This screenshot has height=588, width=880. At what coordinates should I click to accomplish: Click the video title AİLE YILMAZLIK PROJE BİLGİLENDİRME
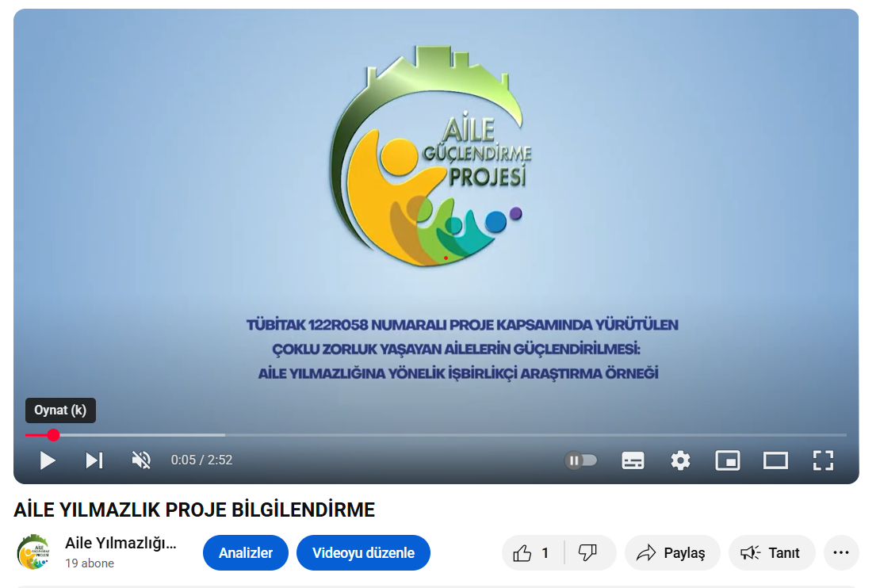point(194,510)
